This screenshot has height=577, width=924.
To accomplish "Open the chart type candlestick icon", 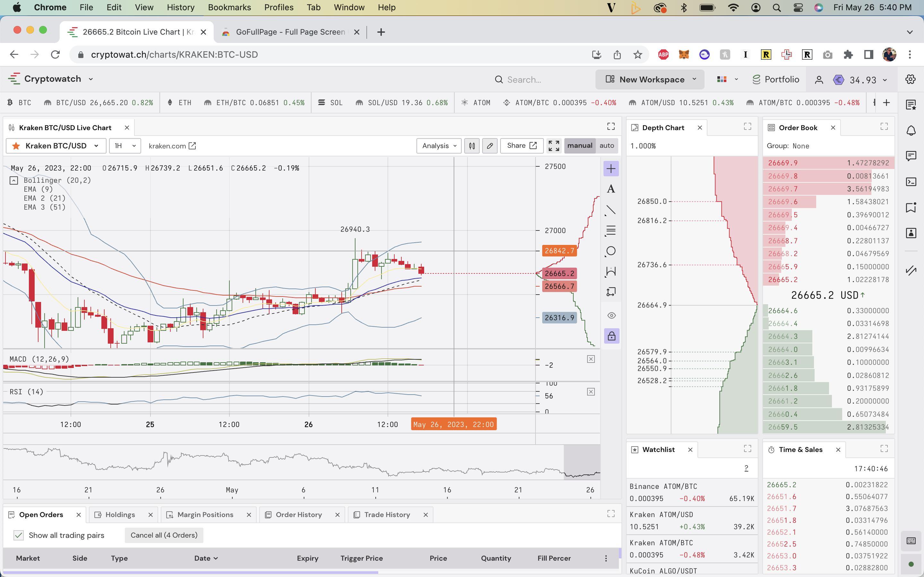I will 472,146.
